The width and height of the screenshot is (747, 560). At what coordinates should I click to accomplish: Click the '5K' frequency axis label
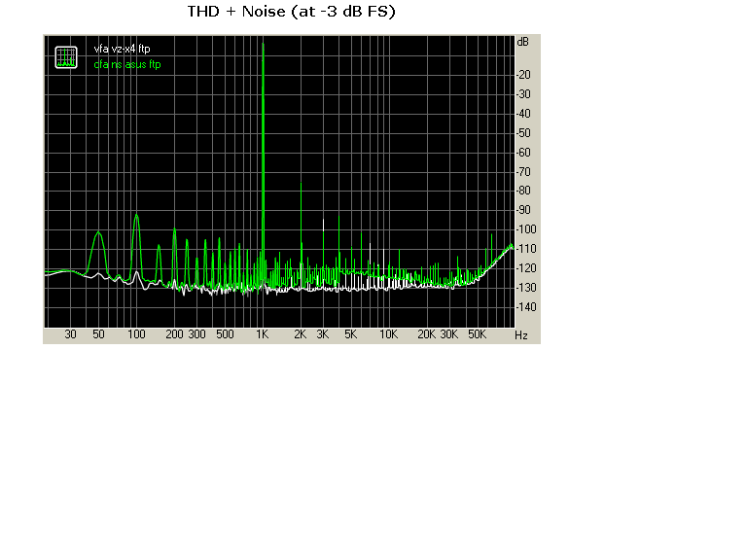pos(350,334)
